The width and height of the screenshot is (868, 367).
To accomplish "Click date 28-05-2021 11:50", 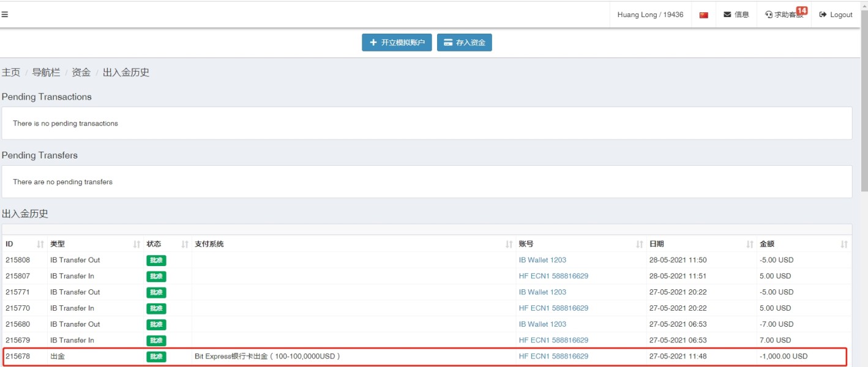I will (678, 260).
